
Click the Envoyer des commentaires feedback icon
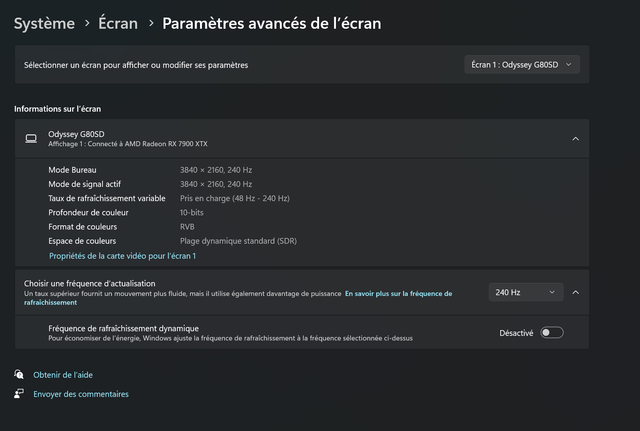pos(19,393)
